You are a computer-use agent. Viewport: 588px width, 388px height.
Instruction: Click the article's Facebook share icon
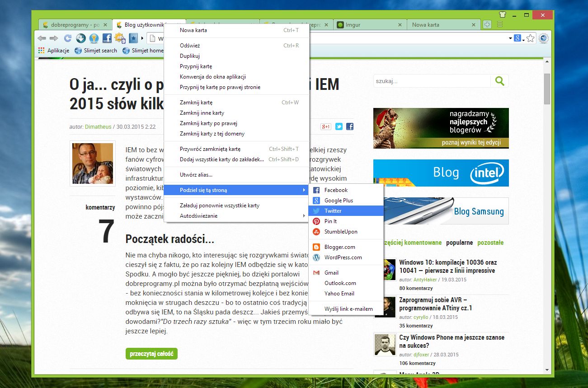[350, 126]
